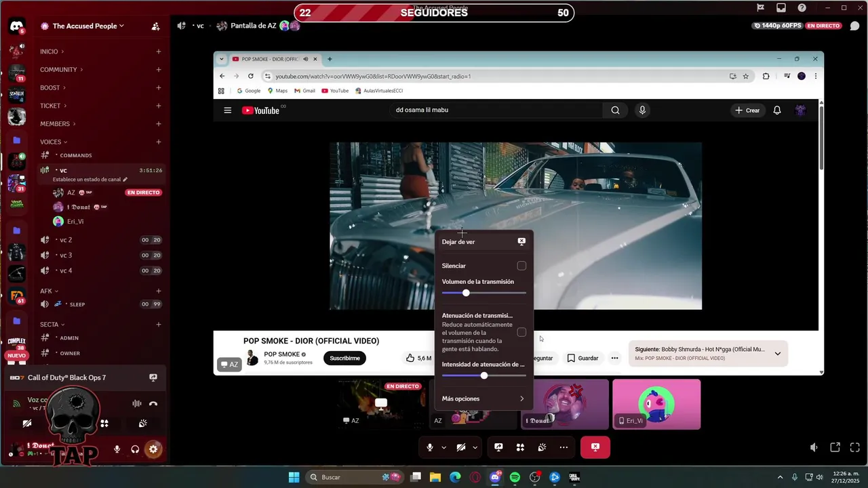Join voice channel vc 2
The height and width of the screenshot is (488, 868).
point(100,240)
